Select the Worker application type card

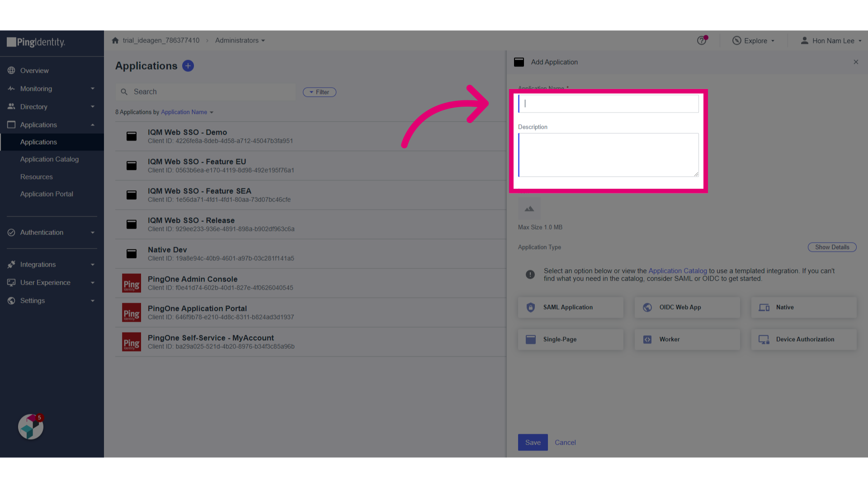tap(687, 339)
